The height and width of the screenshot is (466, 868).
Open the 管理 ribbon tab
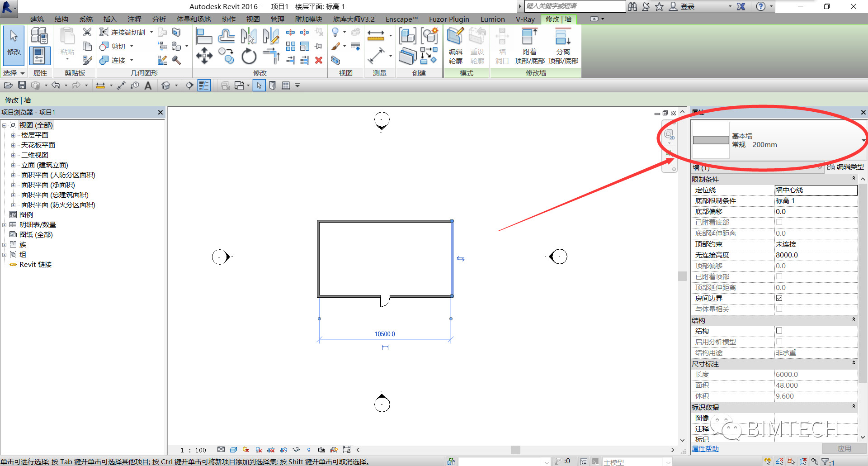[278, 19]
